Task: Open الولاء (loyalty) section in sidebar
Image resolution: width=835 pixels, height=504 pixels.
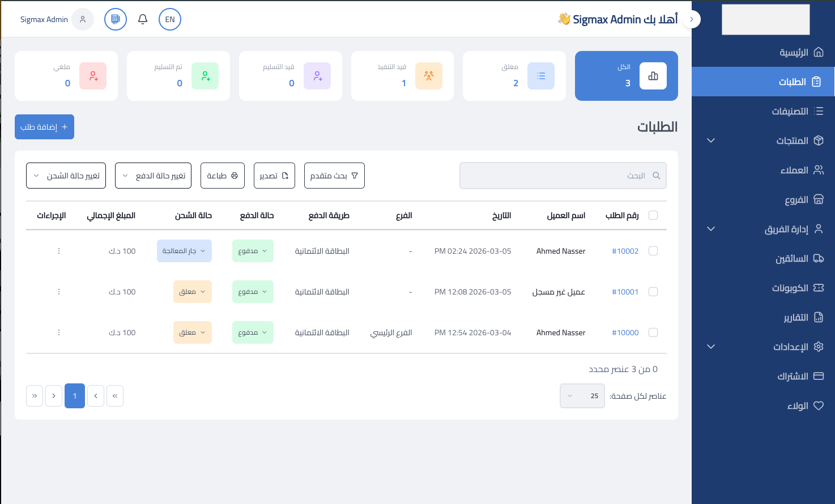Action: 805,405
